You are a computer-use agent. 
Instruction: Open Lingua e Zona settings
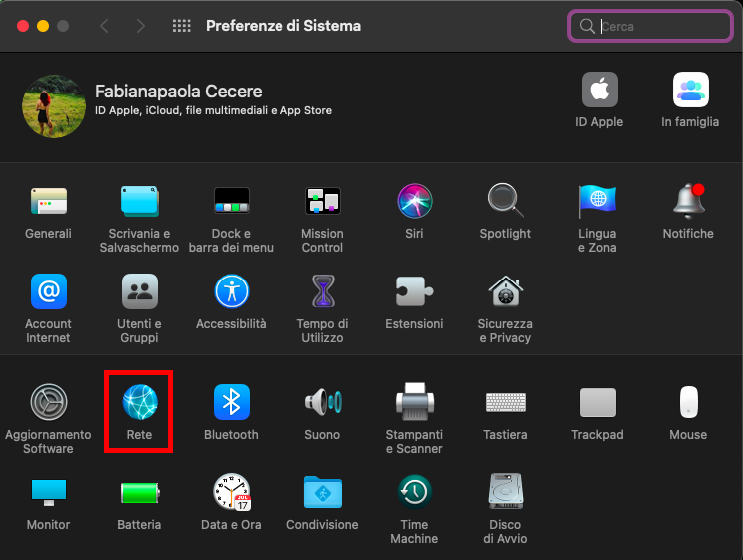tap(597, 201)
